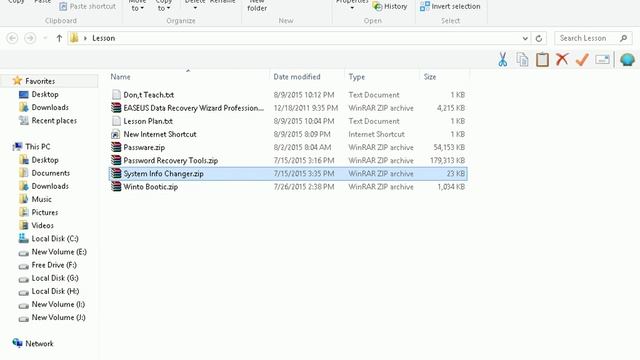Go back with the Back arrow
Viewport: 640px width, 360px height.
(x=12, y=38)
